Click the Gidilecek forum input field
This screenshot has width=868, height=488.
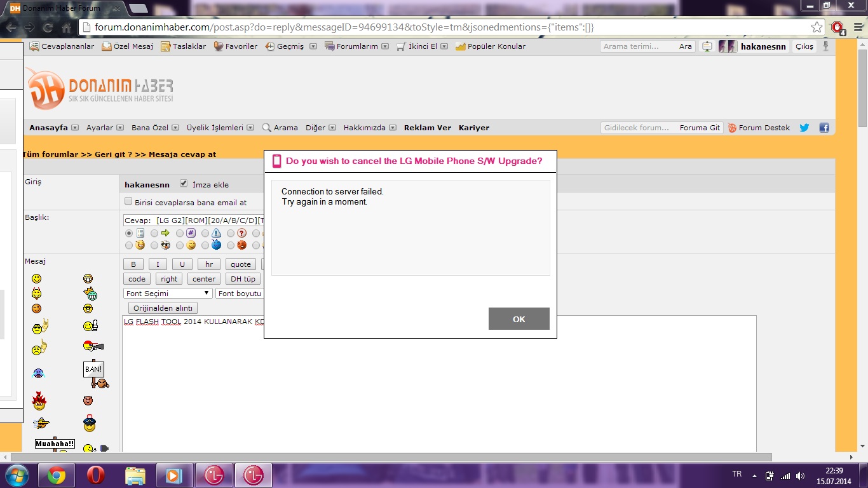pyautogui.click(x=639, y=128)
